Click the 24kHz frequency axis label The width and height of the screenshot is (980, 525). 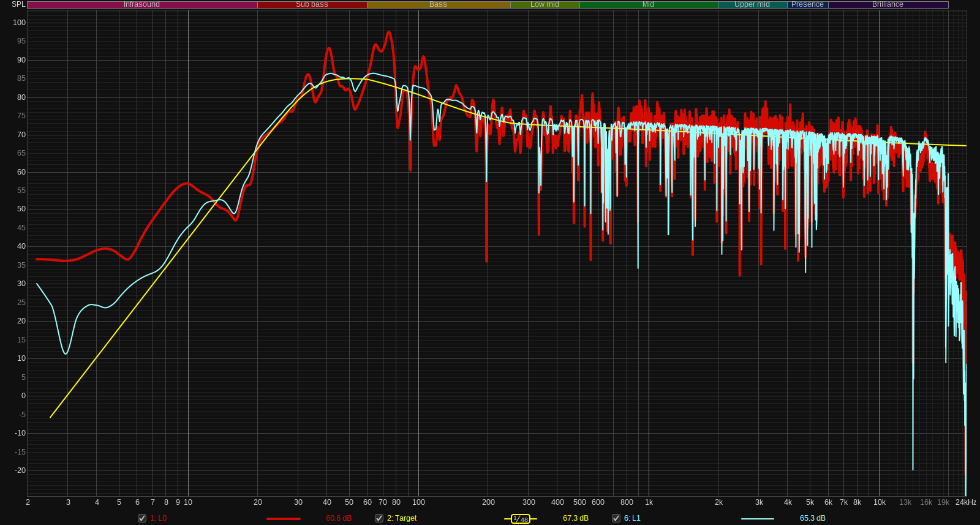click(x=966, y=502)
